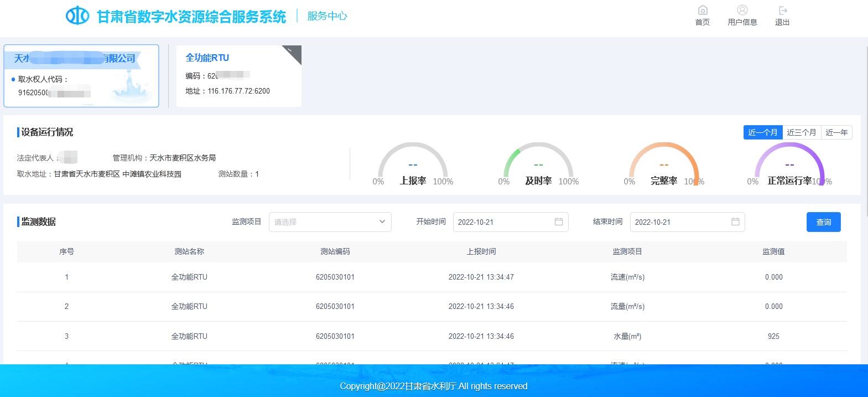Select the full-function RTU device card
The width and height of the screenshot is (868, 397).
pos(238,76)
